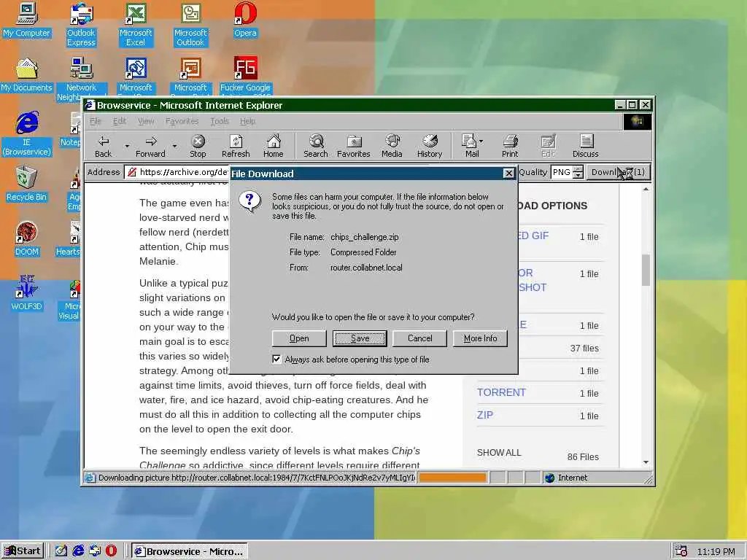Screen dimensions: 747x560
Task: Click the taskbar clock showing 11:19 PM
Action: coord(716,551)
